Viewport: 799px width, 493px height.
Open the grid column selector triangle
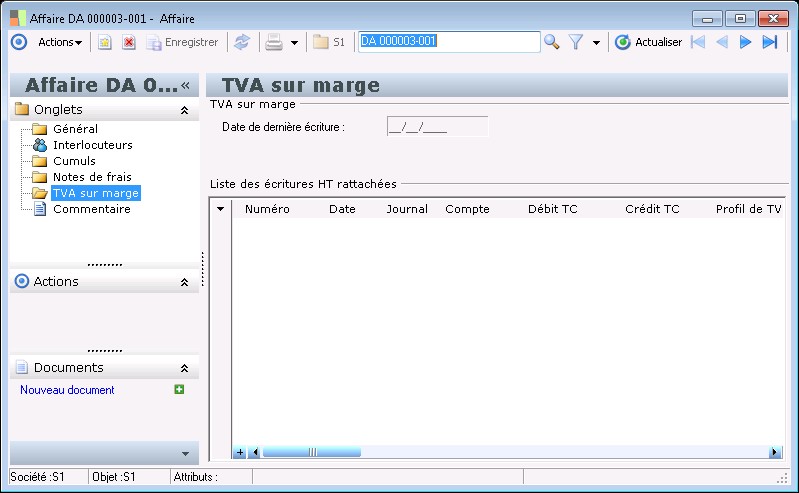[x=220, y=209]
